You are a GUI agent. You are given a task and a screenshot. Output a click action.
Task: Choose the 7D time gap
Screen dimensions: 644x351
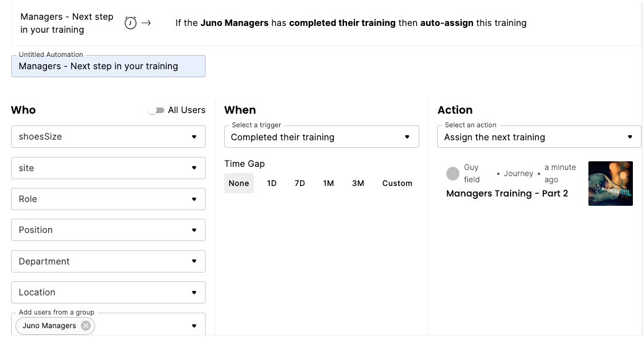pos(299,184)
